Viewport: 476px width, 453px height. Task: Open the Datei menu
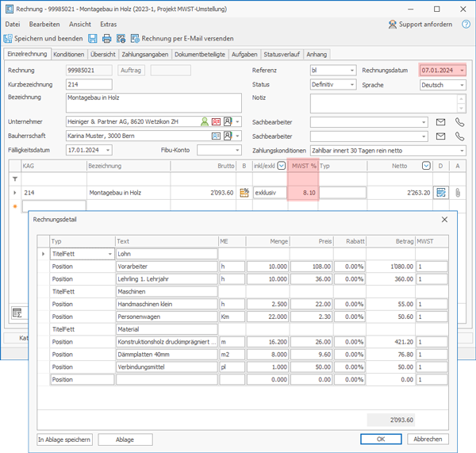coord(13,25)
